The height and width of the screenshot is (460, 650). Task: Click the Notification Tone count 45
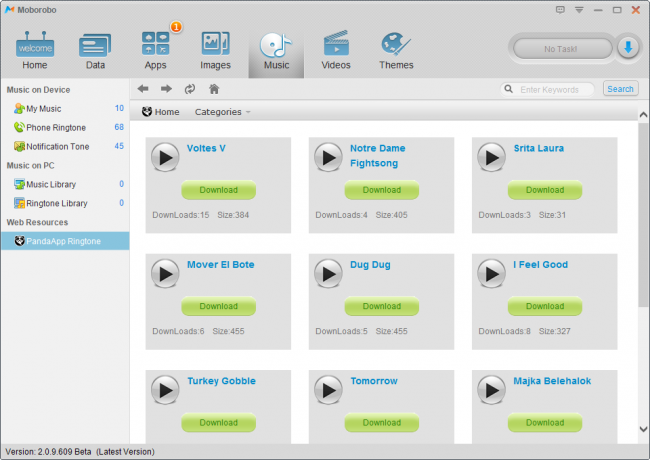[119, 146]
